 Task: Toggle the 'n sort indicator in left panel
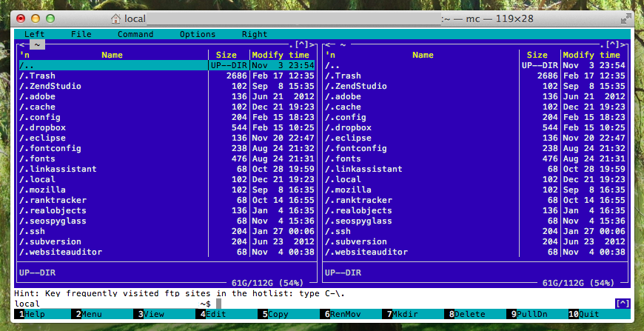pos(24,55)
